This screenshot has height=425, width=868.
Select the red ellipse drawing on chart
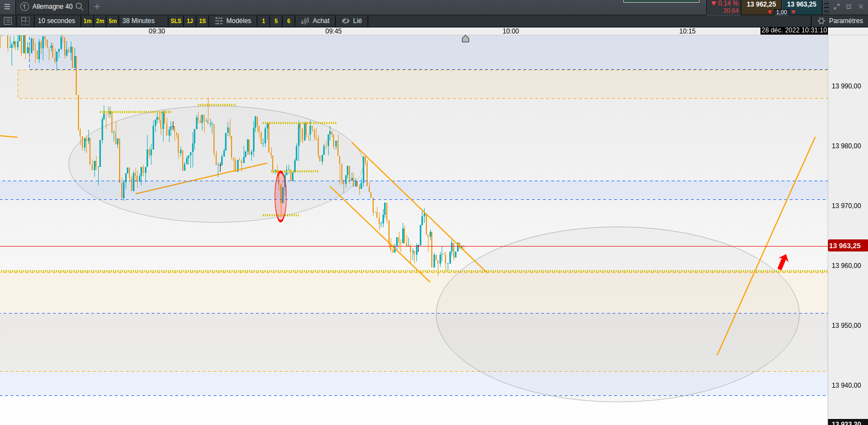[280, 196]
